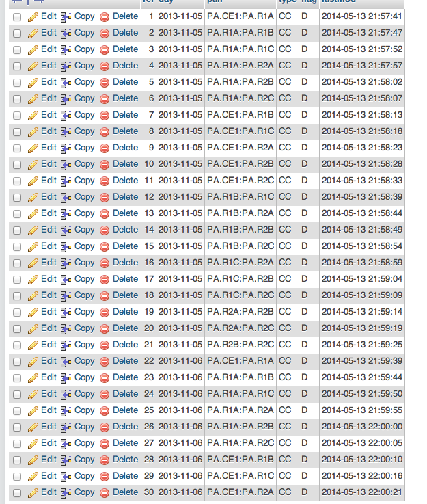
Task: Click the pencil edit icon for row 1
Action: (33, 16)
